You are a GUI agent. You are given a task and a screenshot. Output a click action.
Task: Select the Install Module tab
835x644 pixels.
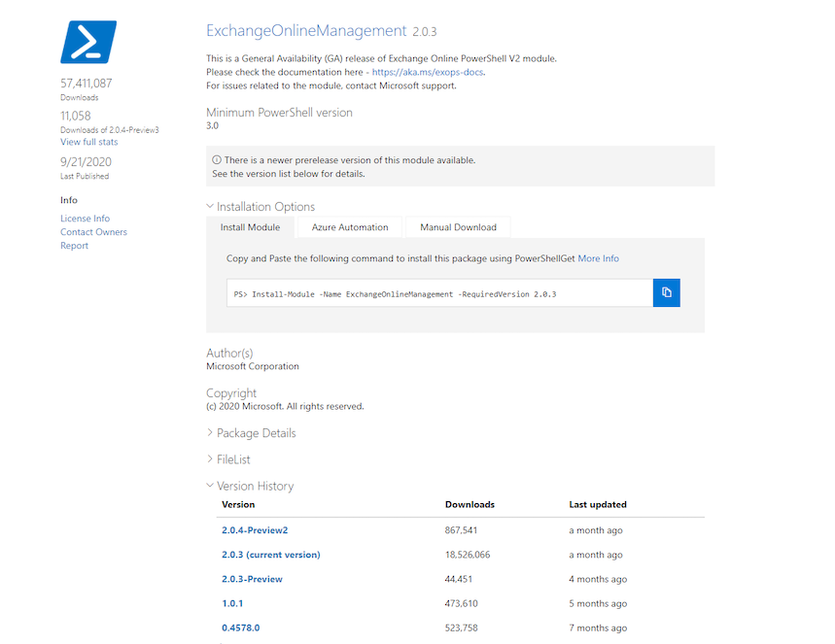pos(250,227)
